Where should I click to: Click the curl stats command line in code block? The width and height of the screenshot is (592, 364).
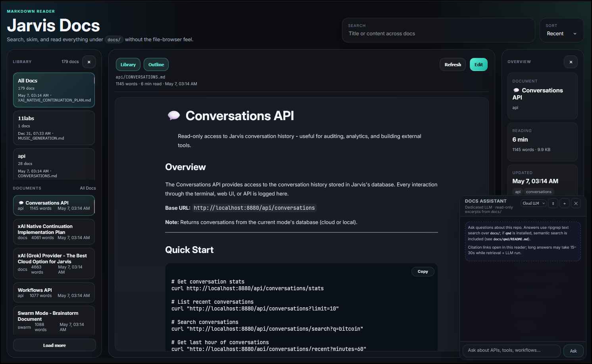[248, 289]
